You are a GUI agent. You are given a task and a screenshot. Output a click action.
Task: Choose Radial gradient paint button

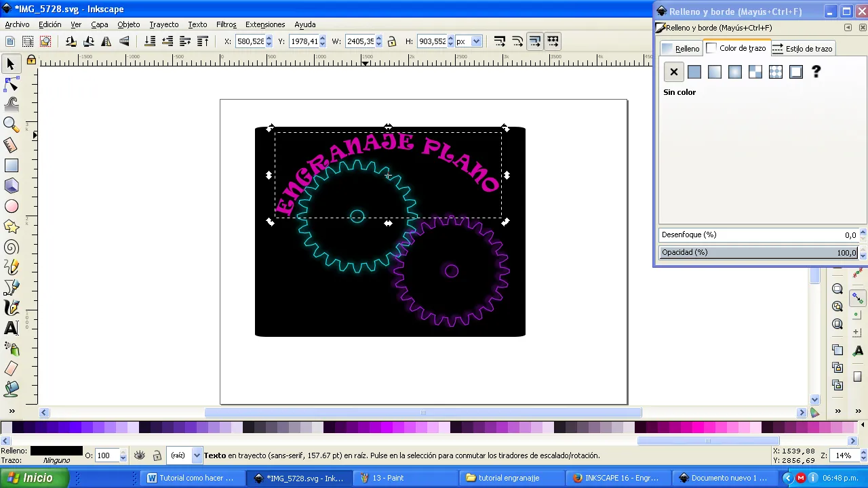pyautogui.click(x=735, y=72)
